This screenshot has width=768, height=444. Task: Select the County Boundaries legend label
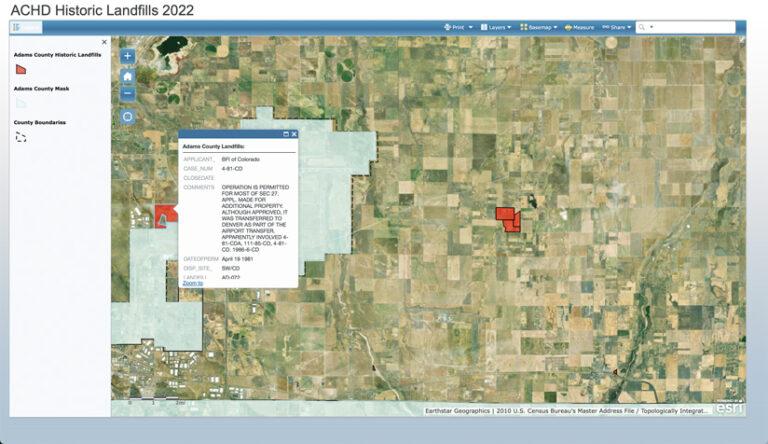(x=40, y=123)
